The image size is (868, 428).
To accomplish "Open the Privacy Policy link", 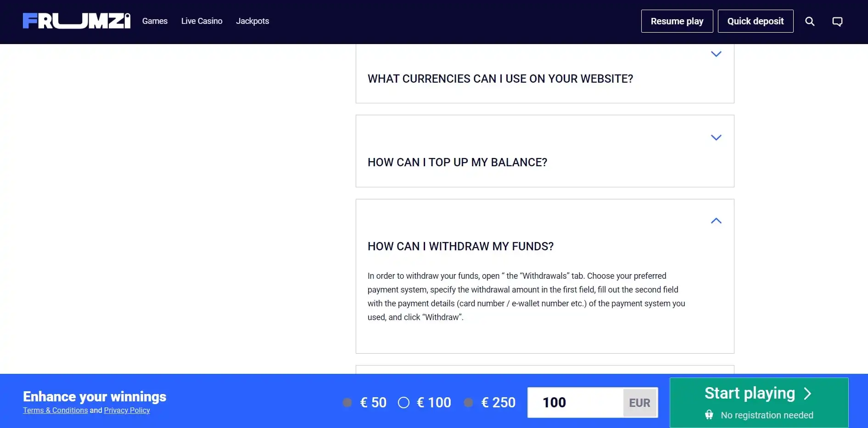I will coord(127,411).
